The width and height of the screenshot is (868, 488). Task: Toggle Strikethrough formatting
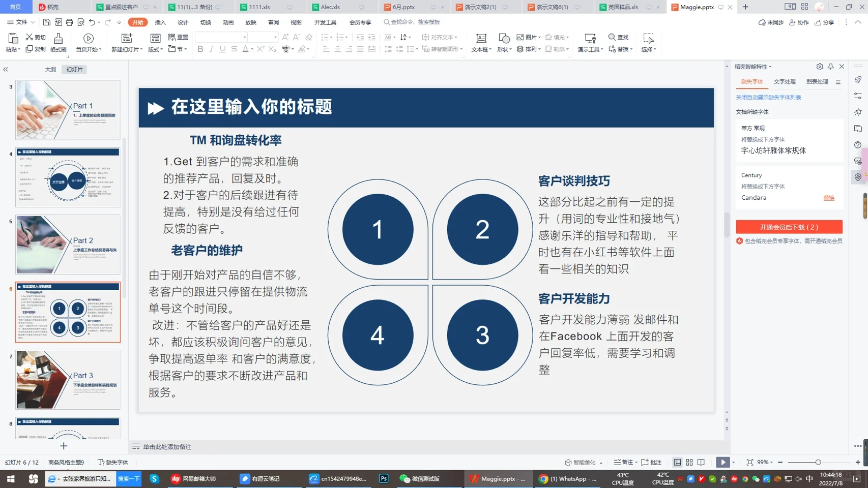coord(234,49)
